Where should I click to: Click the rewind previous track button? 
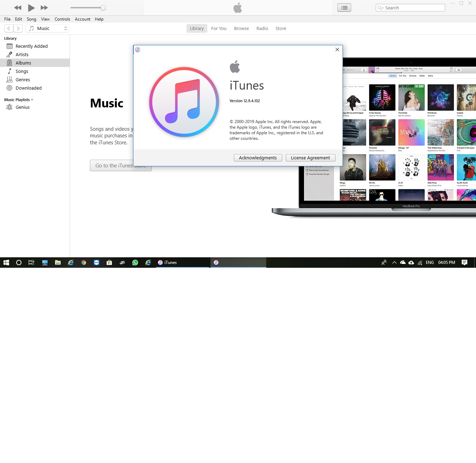pos(18,8)
